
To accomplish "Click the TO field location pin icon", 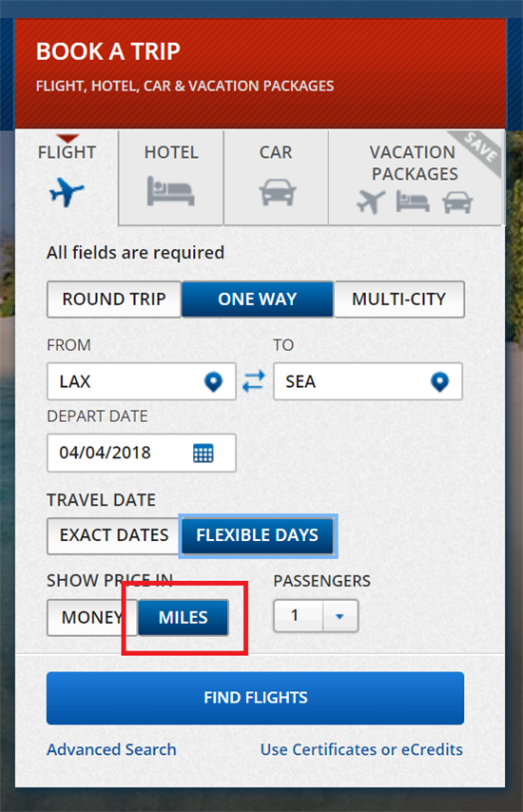I will point(439,382).
